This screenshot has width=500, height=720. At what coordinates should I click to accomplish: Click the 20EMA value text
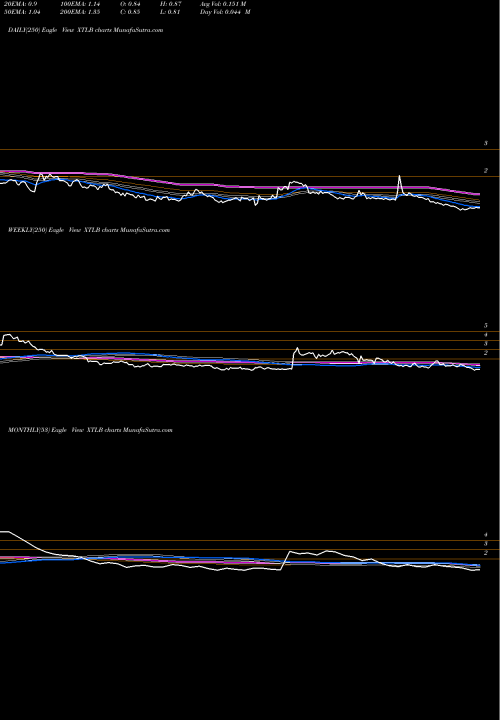tap(23, 4)
